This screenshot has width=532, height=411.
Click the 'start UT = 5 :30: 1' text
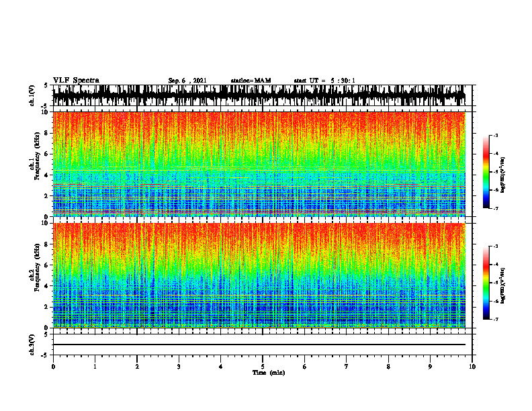pyautogui.click(x=324, y=81)
